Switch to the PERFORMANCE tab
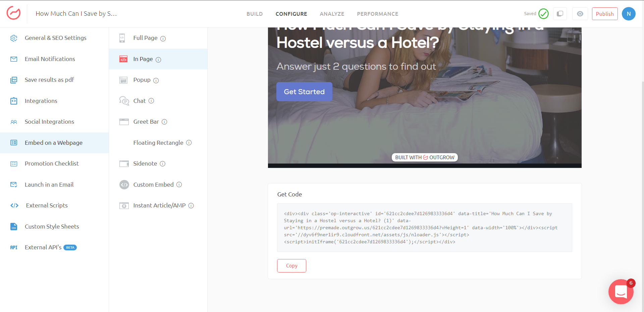Screen dimensions: 644x312 378,14
